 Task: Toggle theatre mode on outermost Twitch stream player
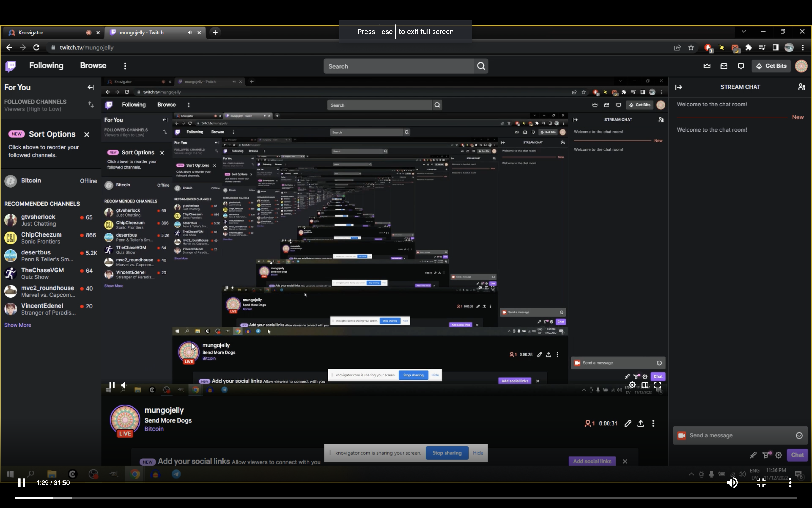[645, 385]
